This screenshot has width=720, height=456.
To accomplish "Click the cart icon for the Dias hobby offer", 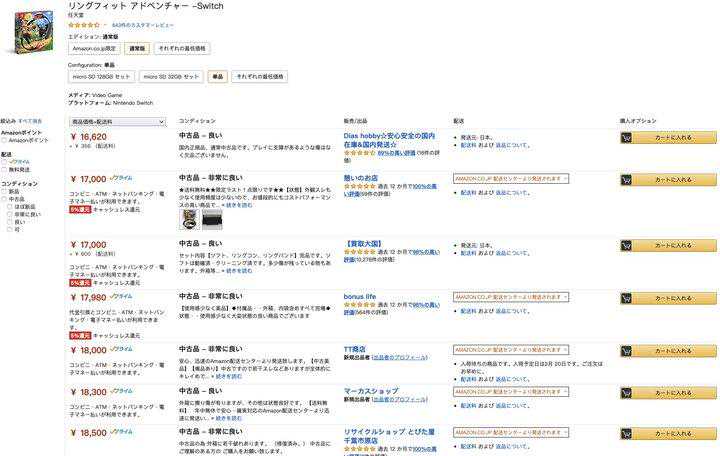I will (627, 137).
